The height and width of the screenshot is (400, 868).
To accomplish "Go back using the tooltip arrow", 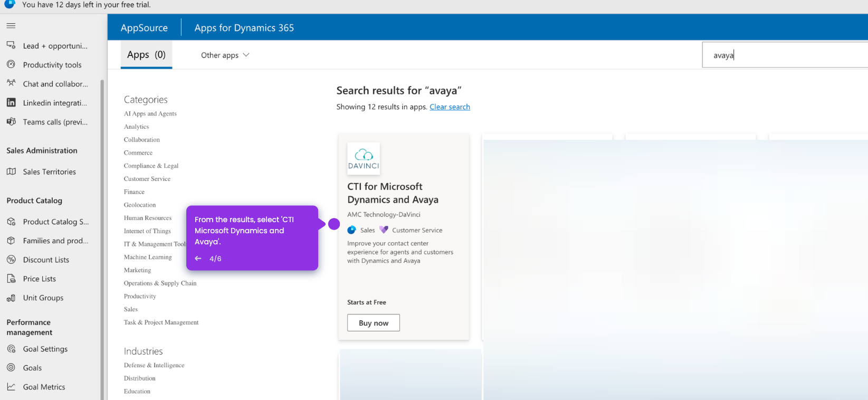I will coord(198,259).
